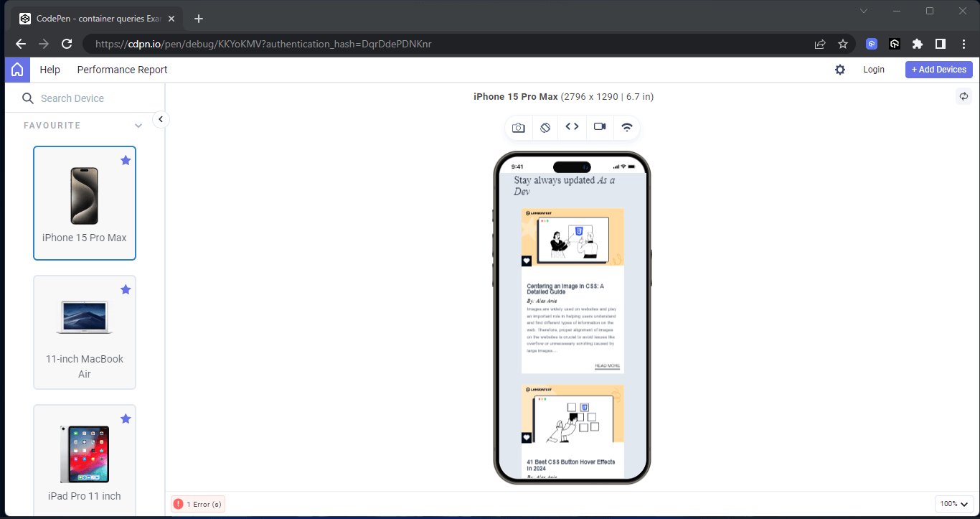Open network throttling wifi icon
The image size is (980, 519).
pyautogui.click(x=627, y=127)
